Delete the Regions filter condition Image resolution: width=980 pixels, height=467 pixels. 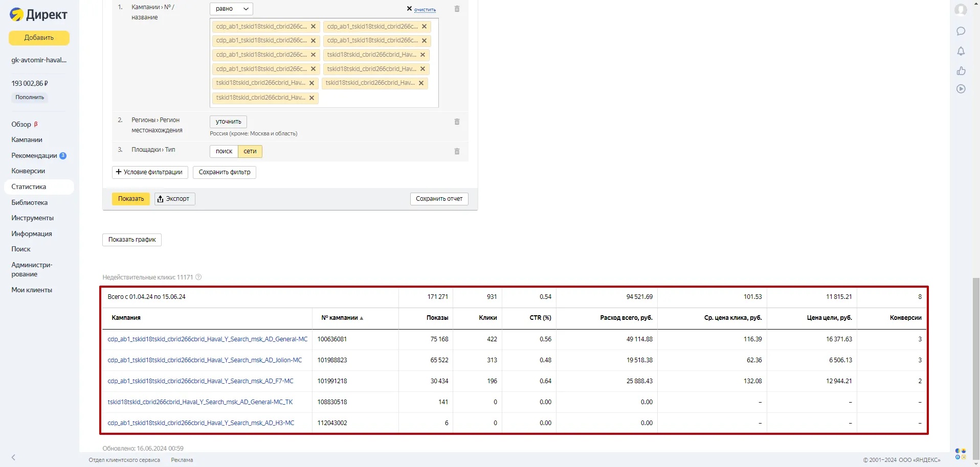[x=457, y=122]
